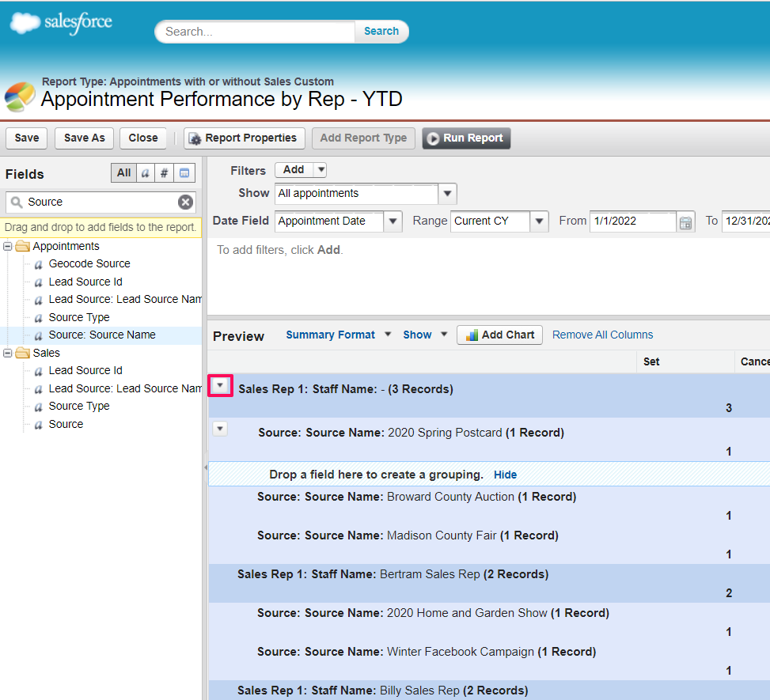The width and height of the screenshot is (770, 700).
Task: Click Remove All Columns link
Action: tap(602, 335)
